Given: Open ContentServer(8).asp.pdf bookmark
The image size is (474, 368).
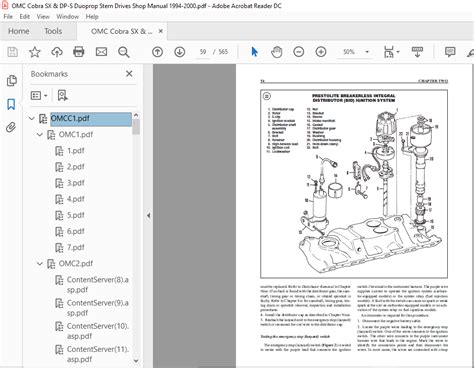Looking at the screenshot, I should 98,285.
